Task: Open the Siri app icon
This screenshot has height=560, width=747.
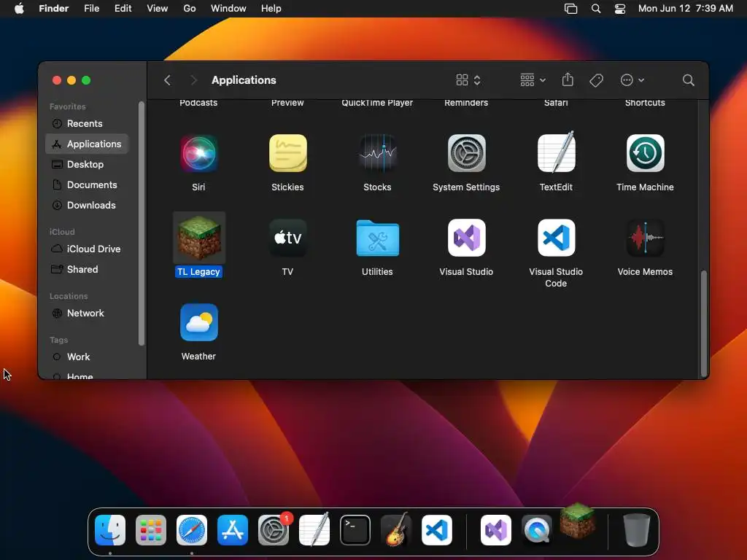Action: [198, 153]
